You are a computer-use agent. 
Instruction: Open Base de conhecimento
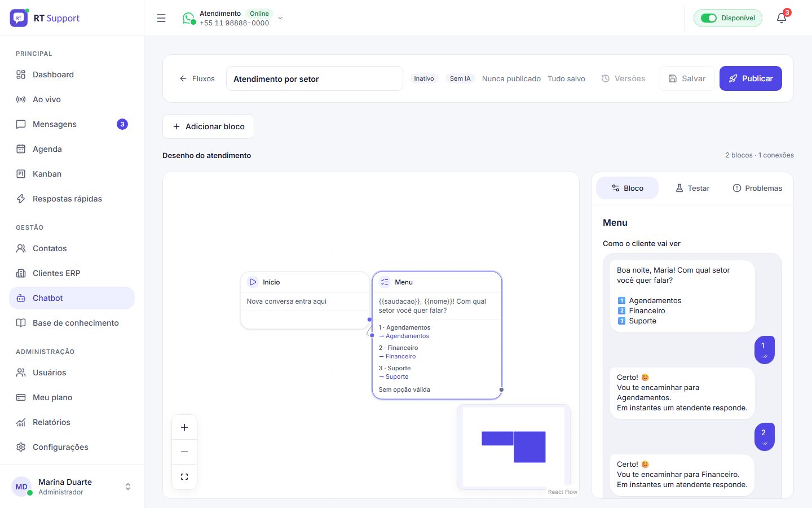pos(72,323)
